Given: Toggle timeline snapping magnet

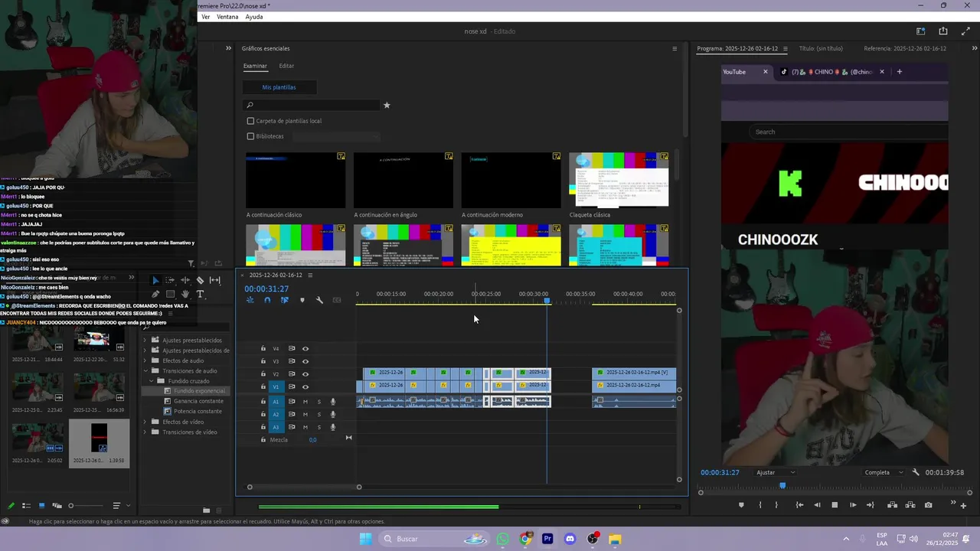Looking at the screenshot, I should pyautogui.click(x=267, y=300).
